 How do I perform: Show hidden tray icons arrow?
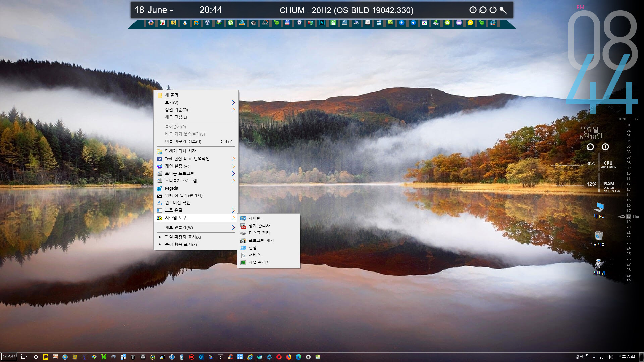coord(594,357)
